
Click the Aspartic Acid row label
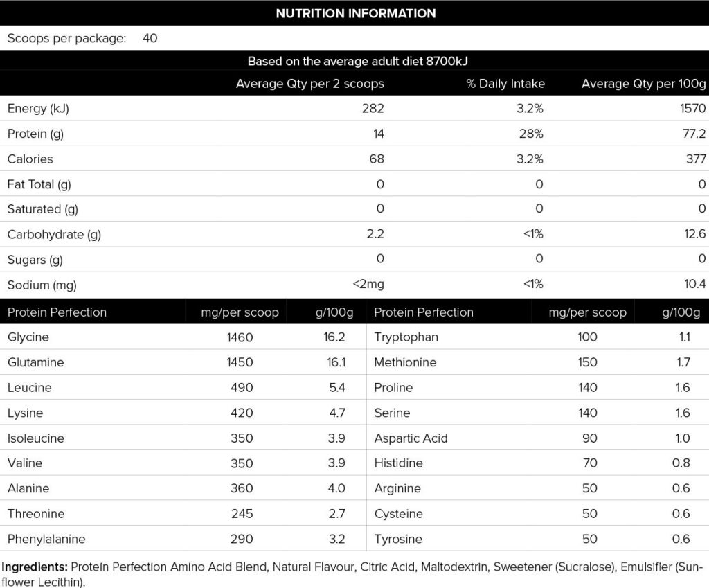tap(411, 438)
